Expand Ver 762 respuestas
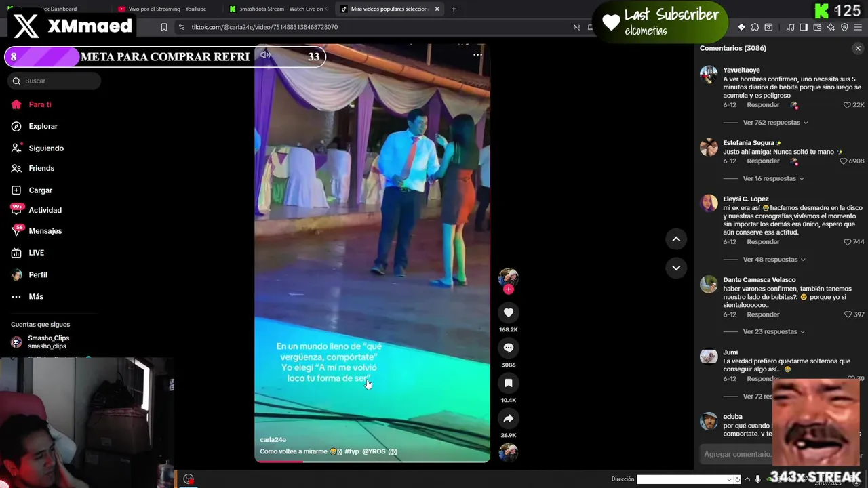This screenshot has width=868, height=488. coord(775,123)
